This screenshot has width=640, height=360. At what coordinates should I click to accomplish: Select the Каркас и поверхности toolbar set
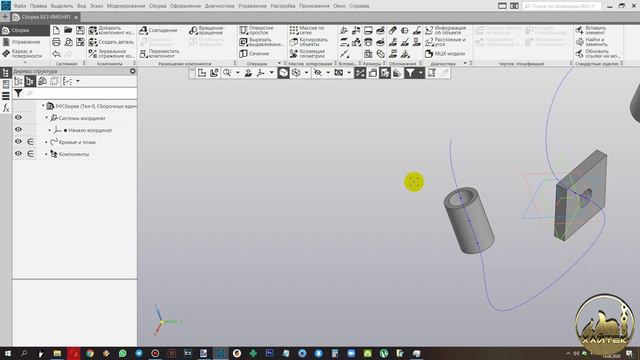coord(25,53)
